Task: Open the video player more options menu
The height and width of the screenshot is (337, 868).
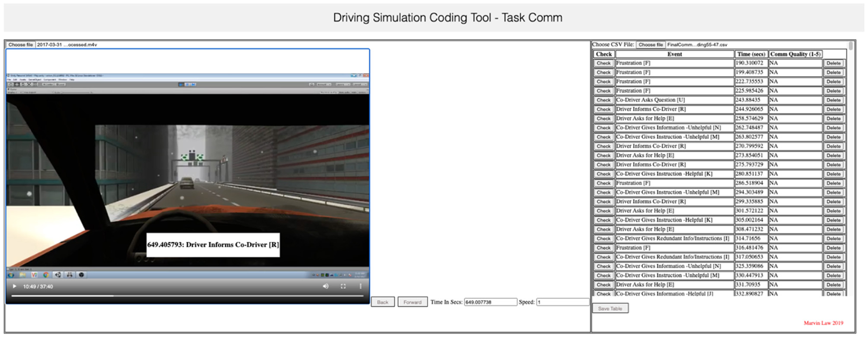Action: click(x=361, y=286)
